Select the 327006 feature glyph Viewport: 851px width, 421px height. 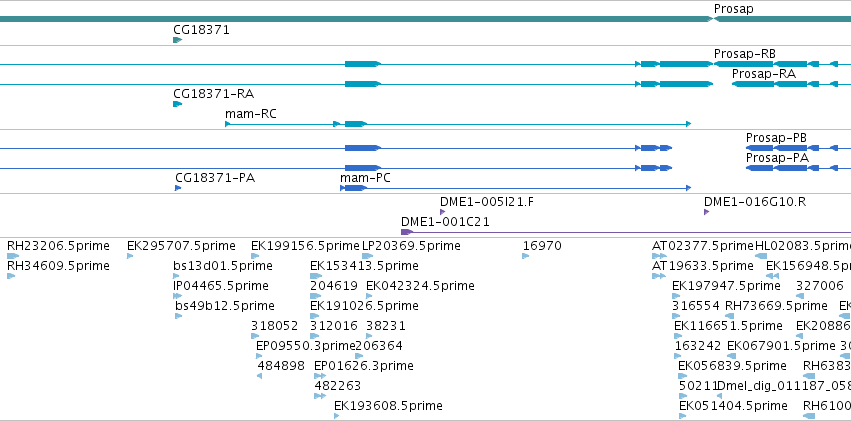click(x=799, y=296)
